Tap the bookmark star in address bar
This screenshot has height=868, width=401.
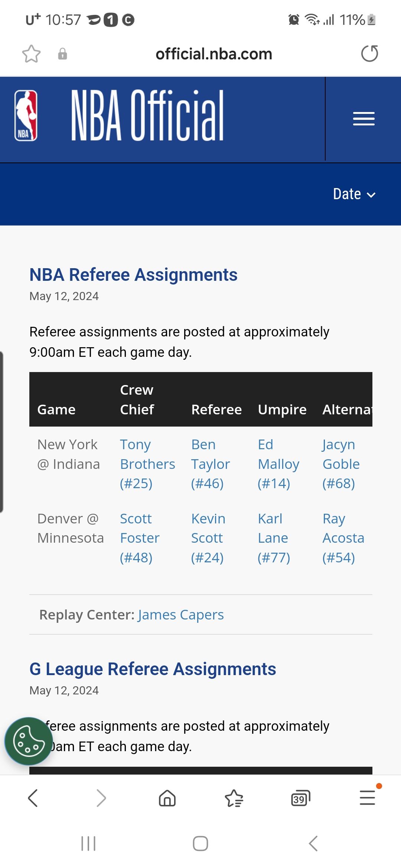31,54
